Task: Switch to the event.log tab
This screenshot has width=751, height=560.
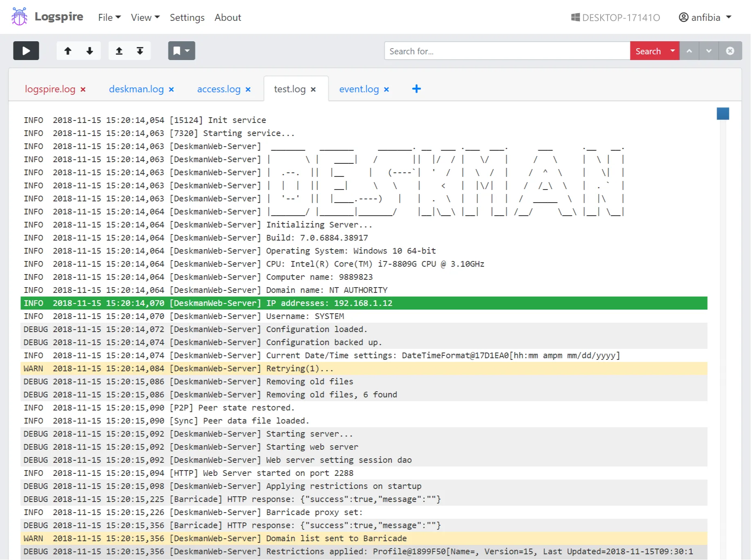Action: (359, 89)
